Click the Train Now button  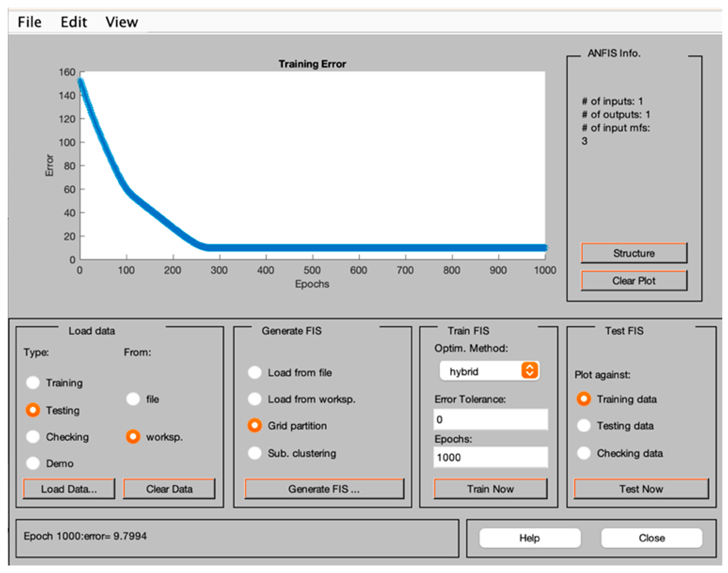coord(490,489)
